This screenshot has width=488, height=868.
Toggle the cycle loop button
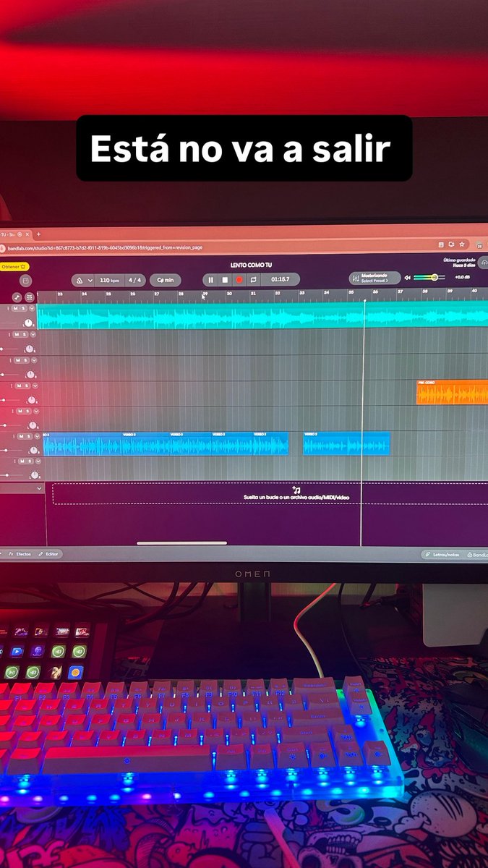pos(253,280)
